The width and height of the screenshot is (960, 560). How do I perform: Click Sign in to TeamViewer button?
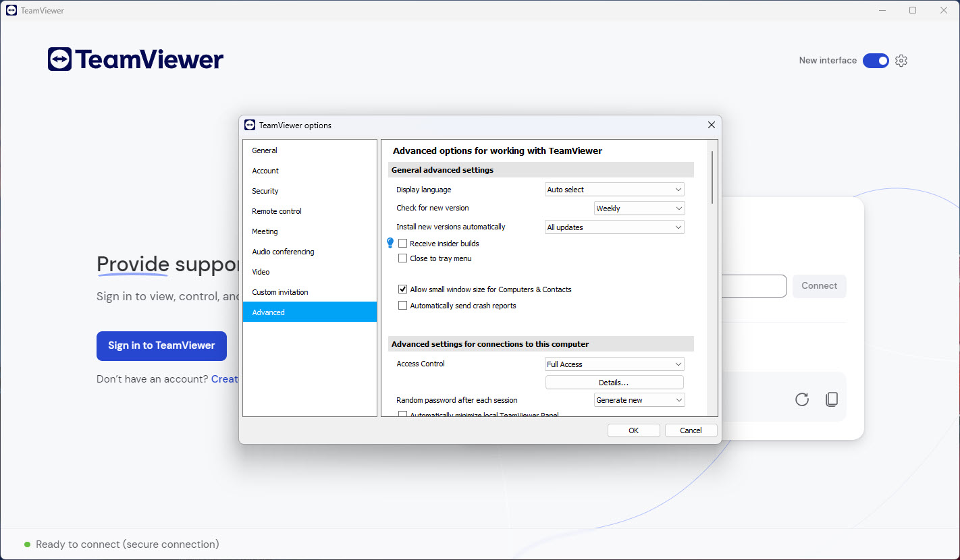pos(161,345)
